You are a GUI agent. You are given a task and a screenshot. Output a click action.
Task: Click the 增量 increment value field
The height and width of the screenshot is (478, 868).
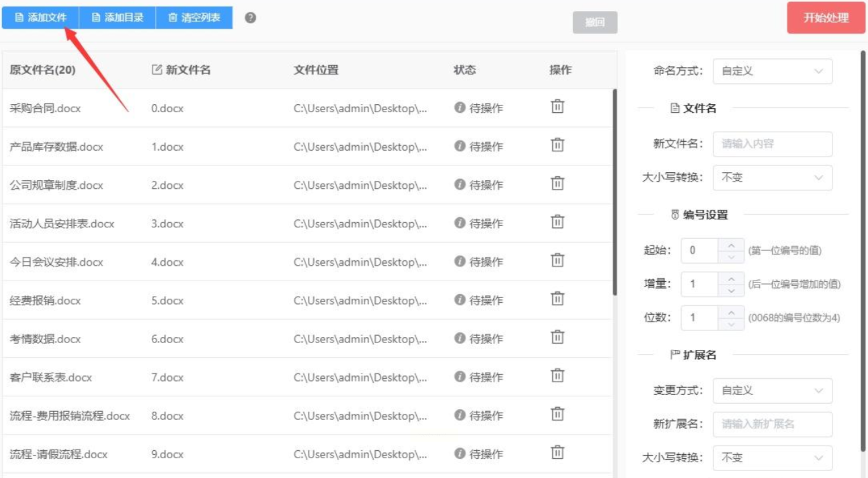tap(700, 284)
